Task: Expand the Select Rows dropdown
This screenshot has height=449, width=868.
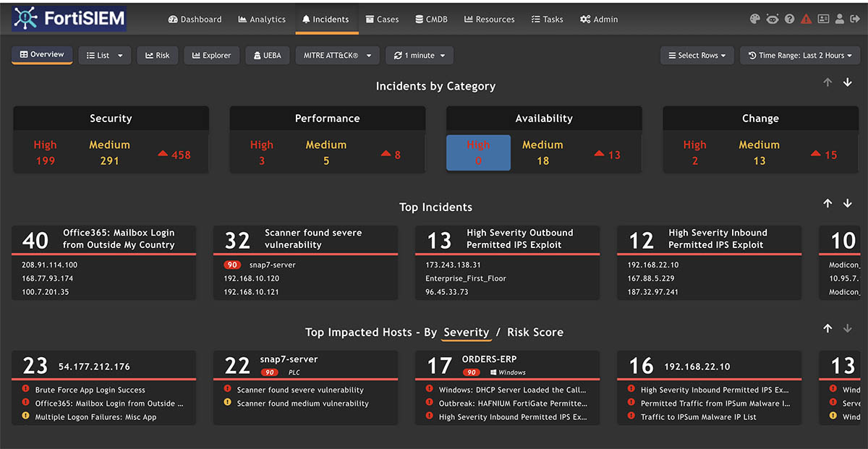Action: [x=697, y=56]
